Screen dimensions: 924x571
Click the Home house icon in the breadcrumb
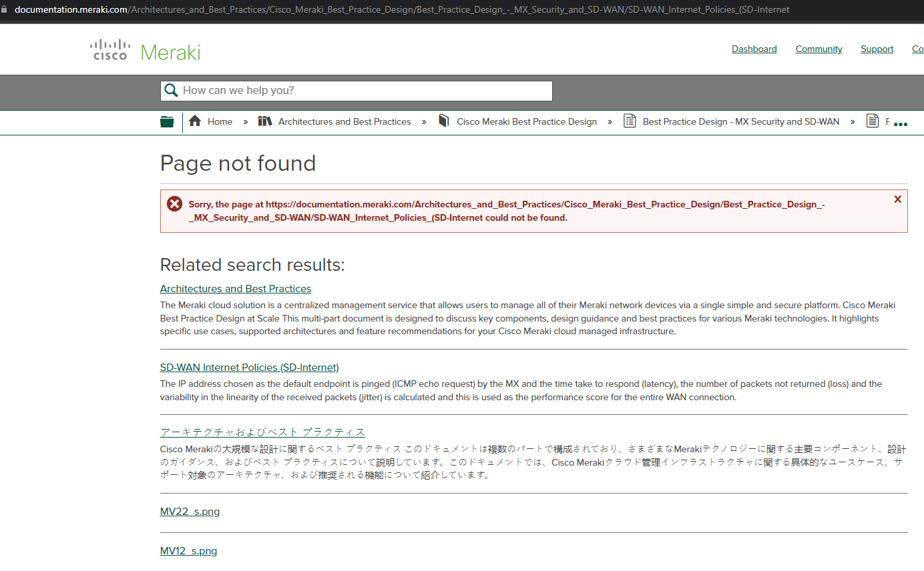tap(195, 121)
